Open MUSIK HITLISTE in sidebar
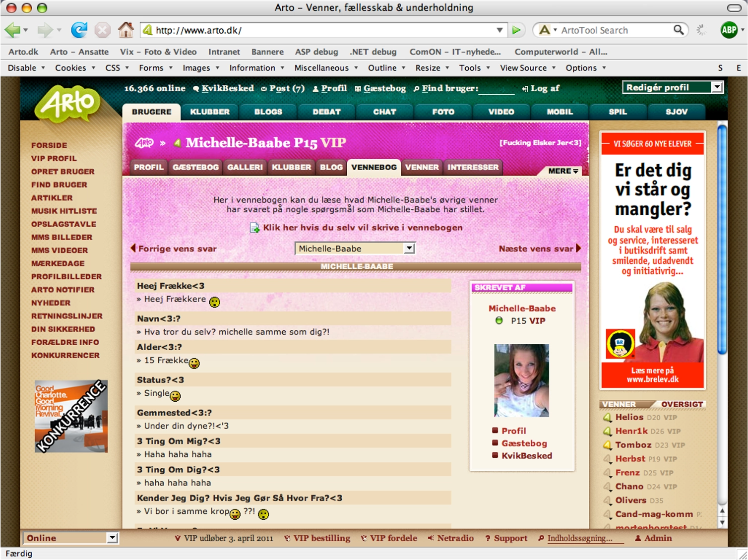 coord(64,211)
